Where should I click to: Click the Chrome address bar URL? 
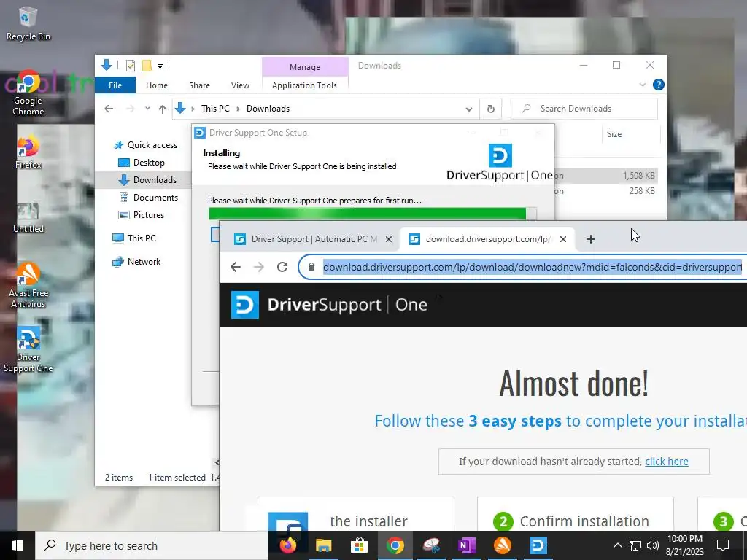[x=532, y=267]
